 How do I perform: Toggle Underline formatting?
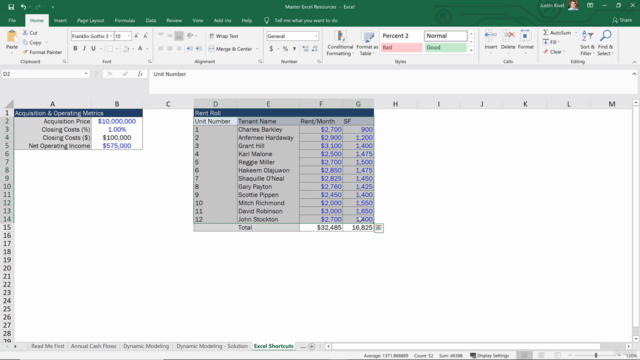point(93,49)
